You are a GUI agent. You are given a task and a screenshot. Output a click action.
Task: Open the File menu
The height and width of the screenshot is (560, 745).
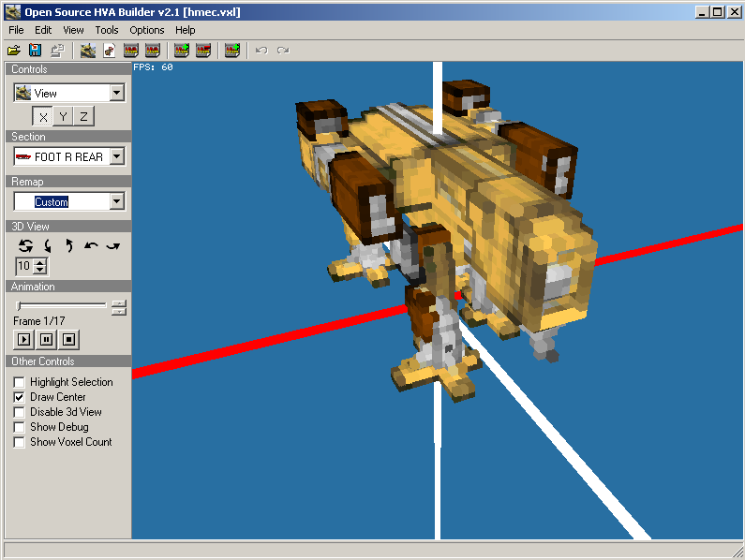click(16, 30)
